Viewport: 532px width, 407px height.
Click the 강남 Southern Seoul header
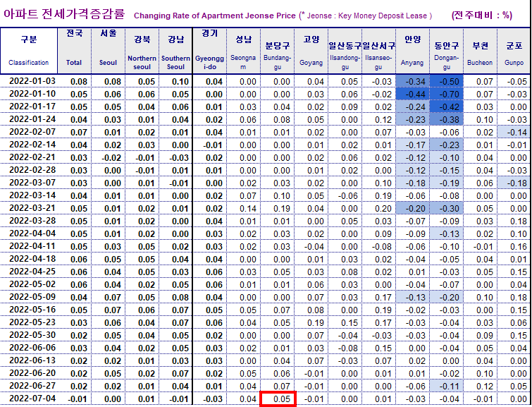(x=175, y=51)
